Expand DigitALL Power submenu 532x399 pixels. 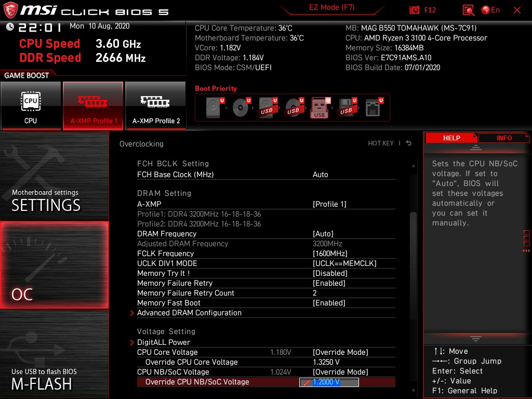[x=164, y=342]
